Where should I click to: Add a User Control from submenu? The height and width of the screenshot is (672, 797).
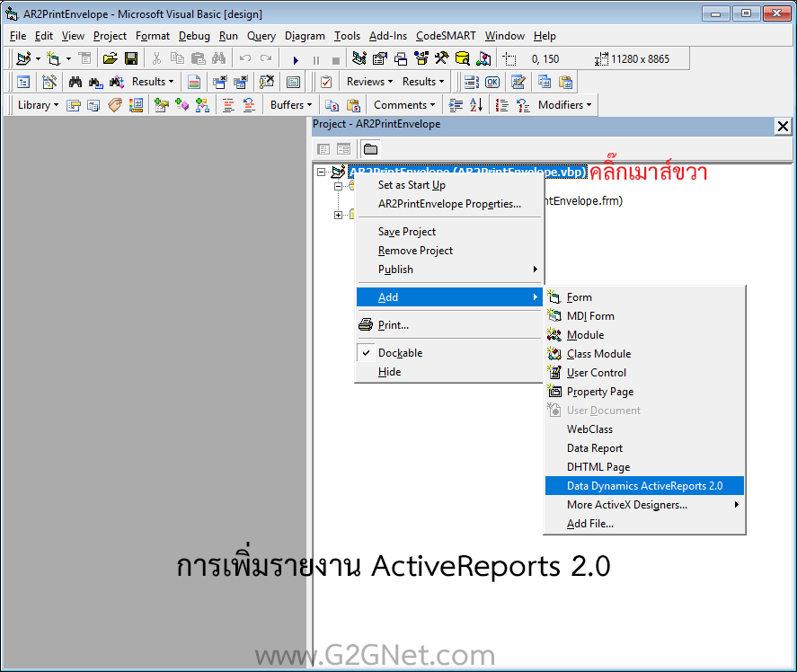coord(644,373)
